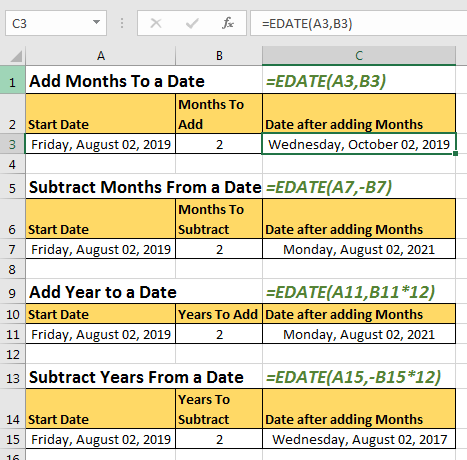Image resolution: width=467 pixels, height=460 pixels.
Task: Click the Insert Function fx icon
Action: (228, 23)
